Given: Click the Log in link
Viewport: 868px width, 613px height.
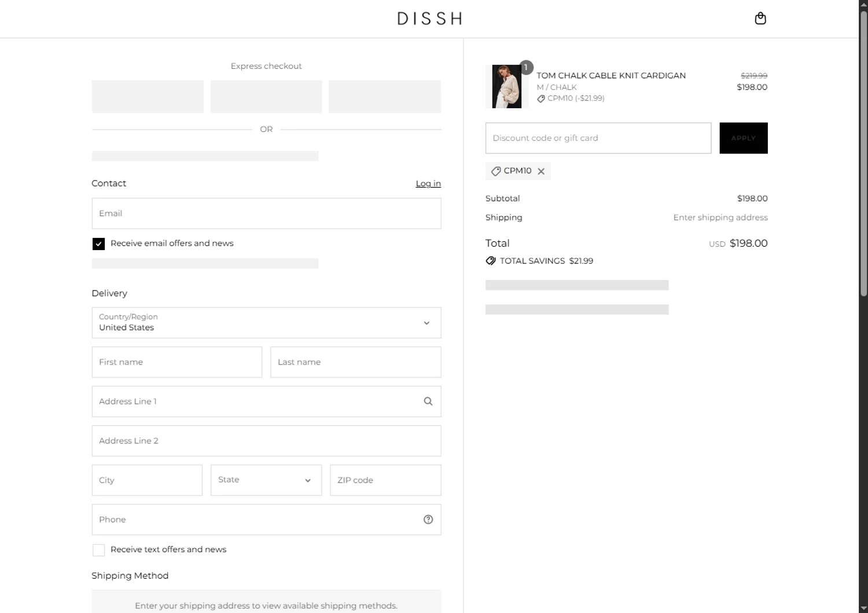Looking at the screenshot, I should point(428,183).
